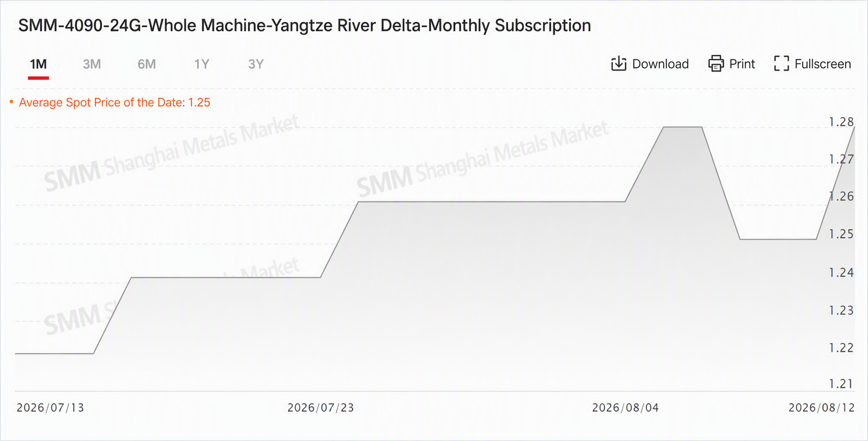The width and height of the screenshot is (868, 441).
Task: Click the 1.25 y-axis value label
Action: (x=841, y=234)
